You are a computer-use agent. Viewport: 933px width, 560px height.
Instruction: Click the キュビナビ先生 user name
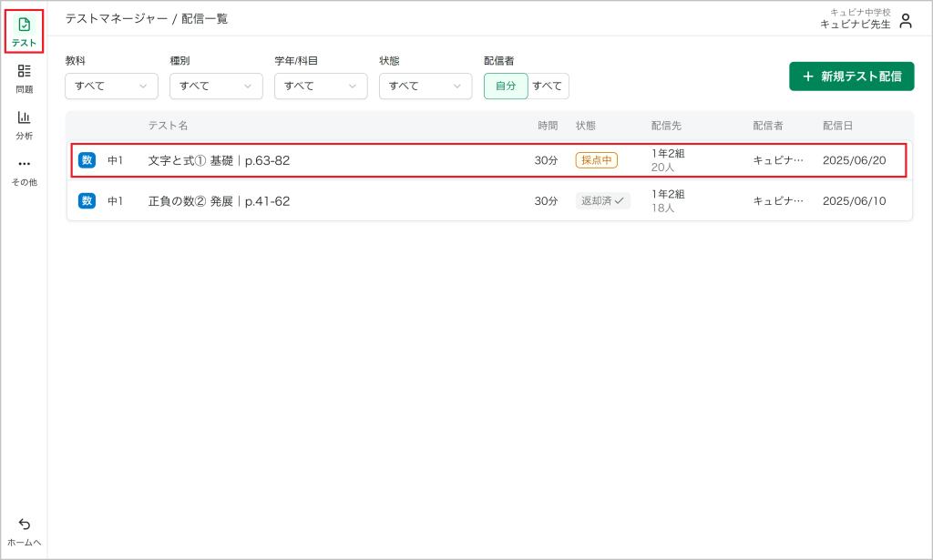tap(855, 24)
